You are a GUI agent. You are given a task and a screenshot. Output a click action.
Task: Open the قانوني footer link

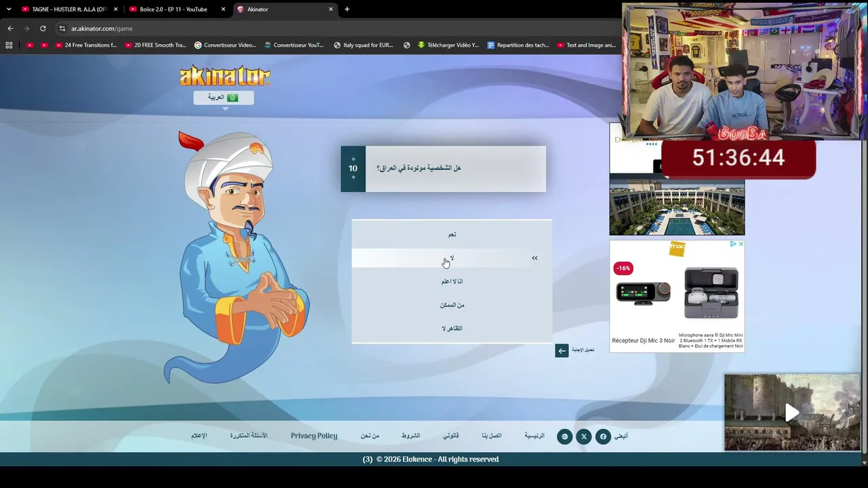pos(451,436)
